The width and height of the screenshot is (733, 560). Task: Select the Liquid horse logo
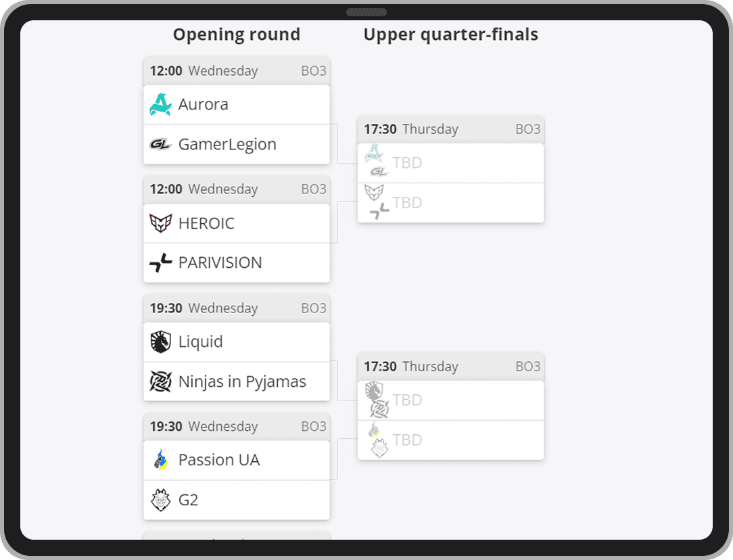click(160, 342)
